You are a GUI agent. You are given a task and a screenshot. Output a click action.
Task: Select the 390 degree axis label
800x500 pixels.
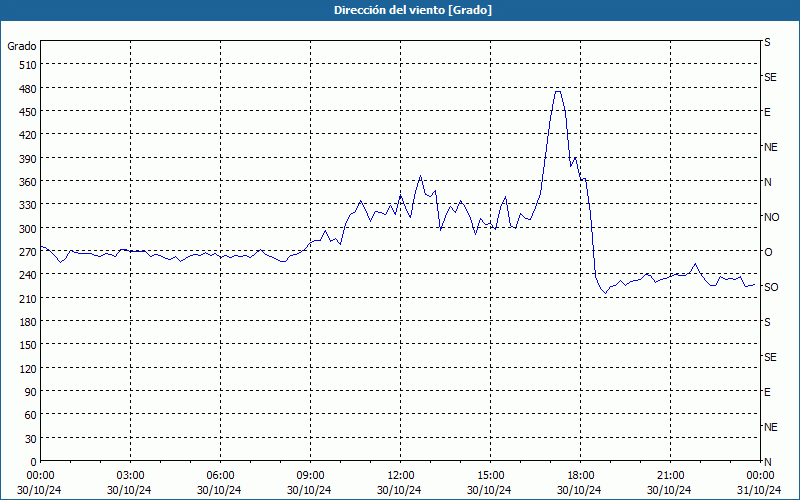click(x=28, y=159)
